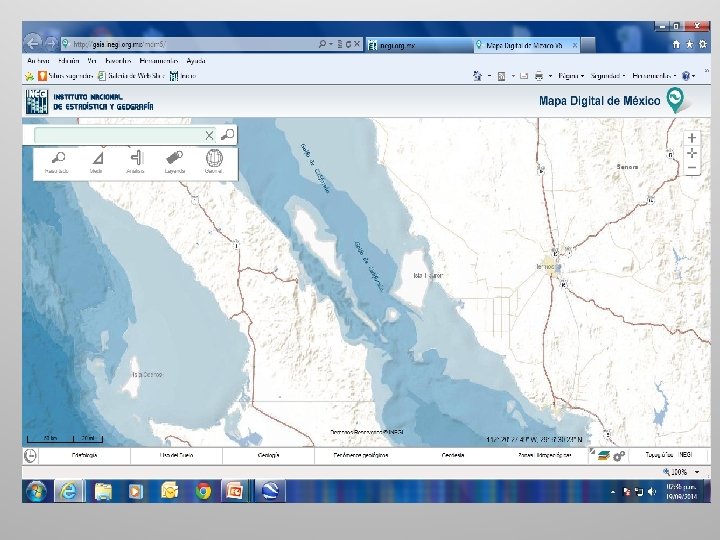
Task: Open browser Tools gear icon
Action: pyautogui.click(x=703, y=45)
